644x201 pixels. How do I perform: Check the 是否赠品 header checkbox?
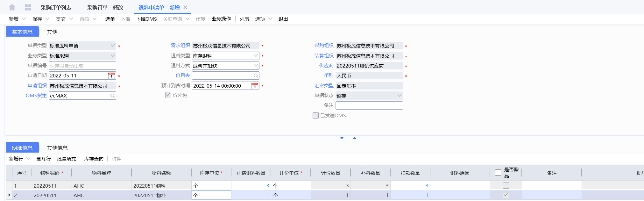point(498,173)
